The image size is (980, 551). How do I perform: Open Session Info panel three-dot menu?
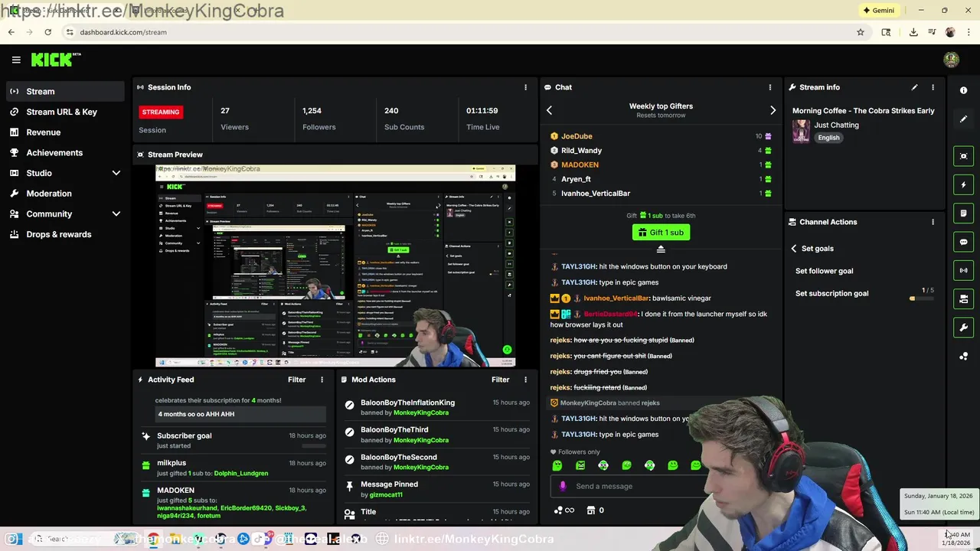click(x=525, y=87)
